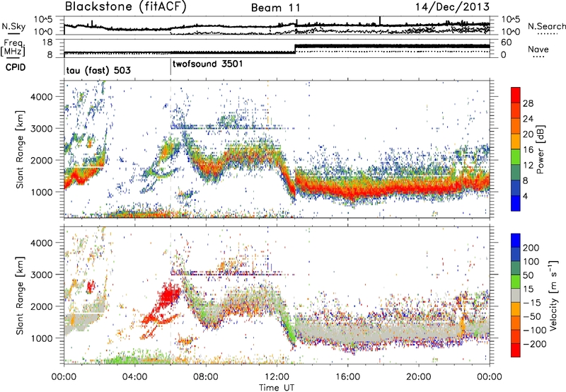This screenshot has width=566, height=392.
Task: Click the 04:00 time tick label
Action: click(135, 377)
